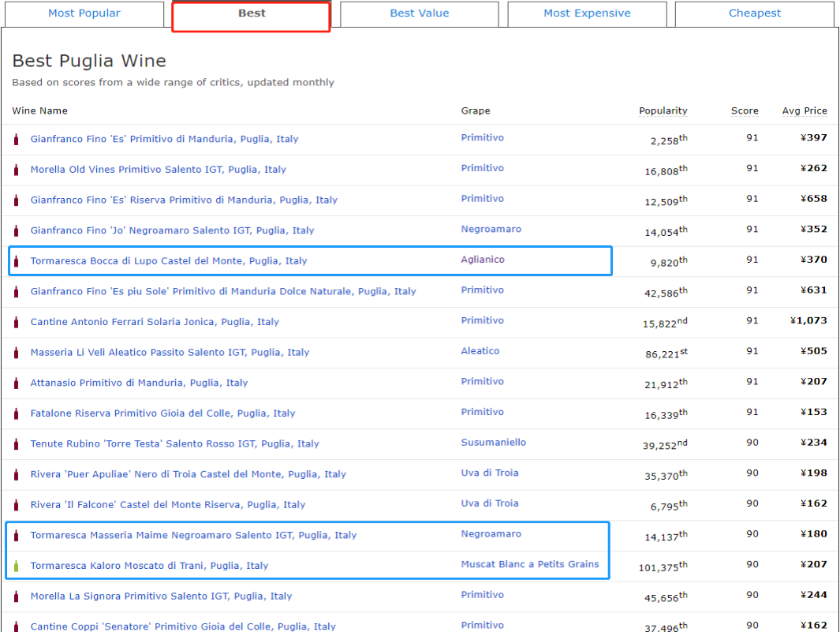Viewport: 840px width, 632px height.
Task: Open Tormaresca Kaloro Moscato di Trani link
Action: (x=149, y=566)
